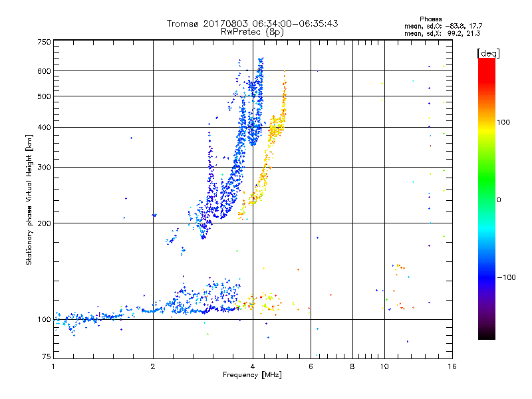Click the x-axis tick label '16'
The image size is (532, 399).
click(452, 366)
